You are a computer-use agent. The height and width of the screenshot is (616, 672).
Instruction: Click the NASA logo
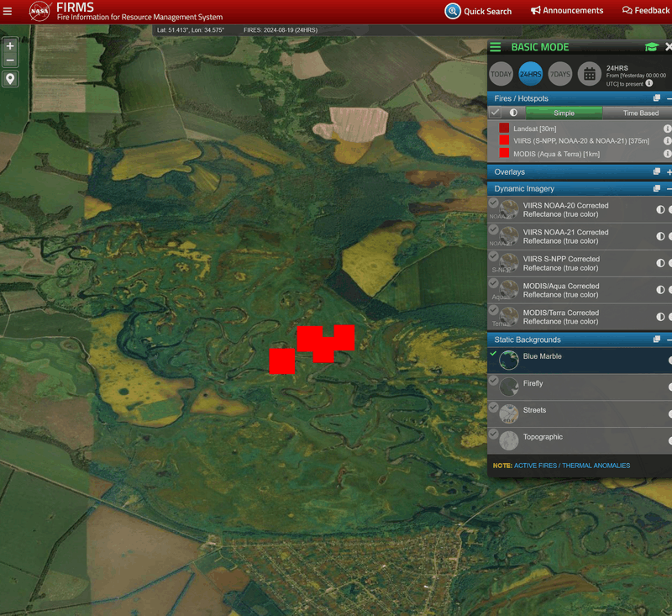[x=39, y=11]
